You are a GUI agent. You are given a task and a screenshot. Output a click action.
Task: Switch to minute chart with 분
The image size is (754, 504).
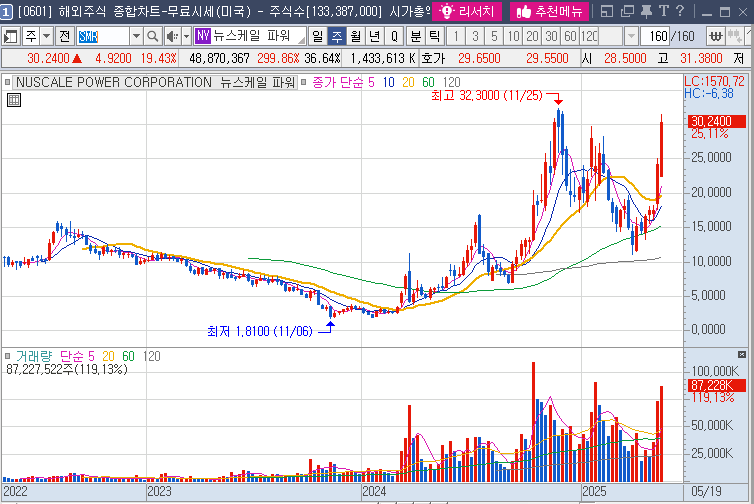click(415, 36)
